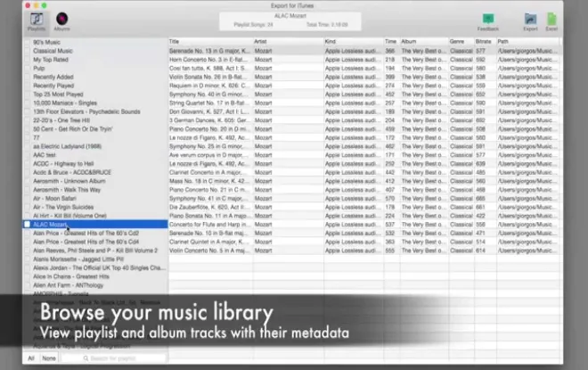
Task: Click the Time column header
Action: (x=391, y=42)
